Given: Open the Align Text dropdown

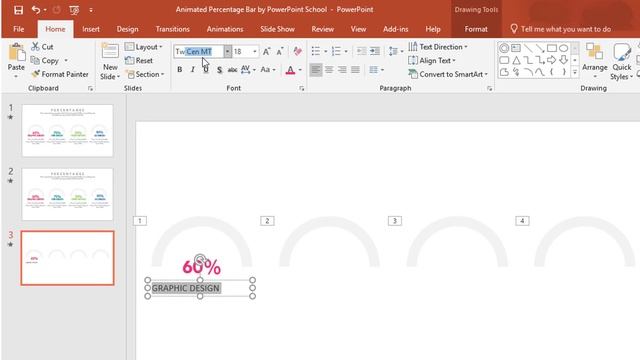Looking at the screenshot, I should coord(432,60).
